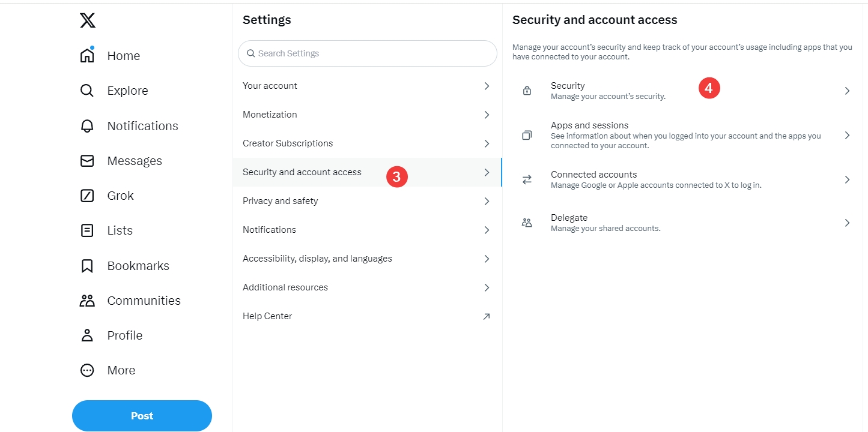This screenshot has width=868, height=432.
Task: Open Communities via the people icon
Action: click(88, 301)
